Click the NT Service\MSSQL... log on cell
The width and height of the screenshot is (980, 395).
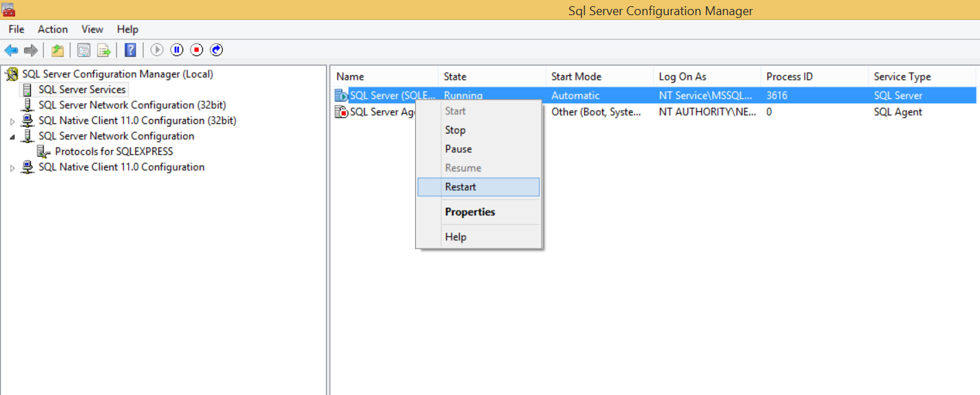(x=705, y=96)
